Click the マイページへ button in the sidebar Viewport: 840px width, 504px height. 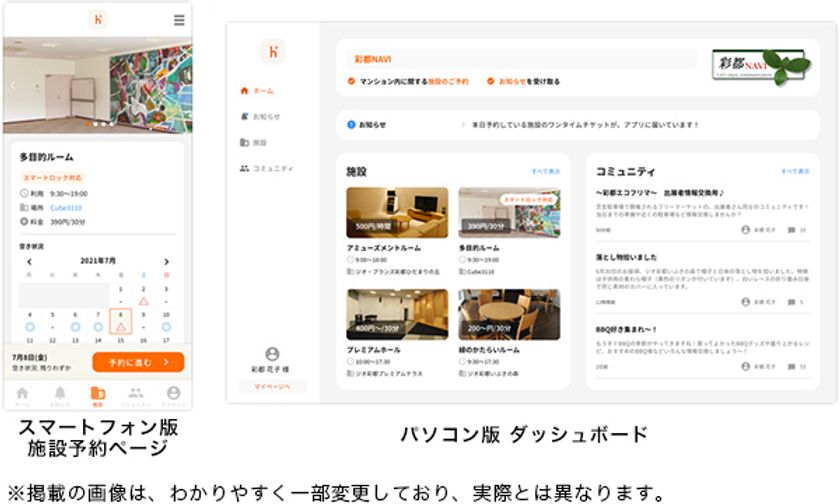pyautogui.click(x=272, y=386)
